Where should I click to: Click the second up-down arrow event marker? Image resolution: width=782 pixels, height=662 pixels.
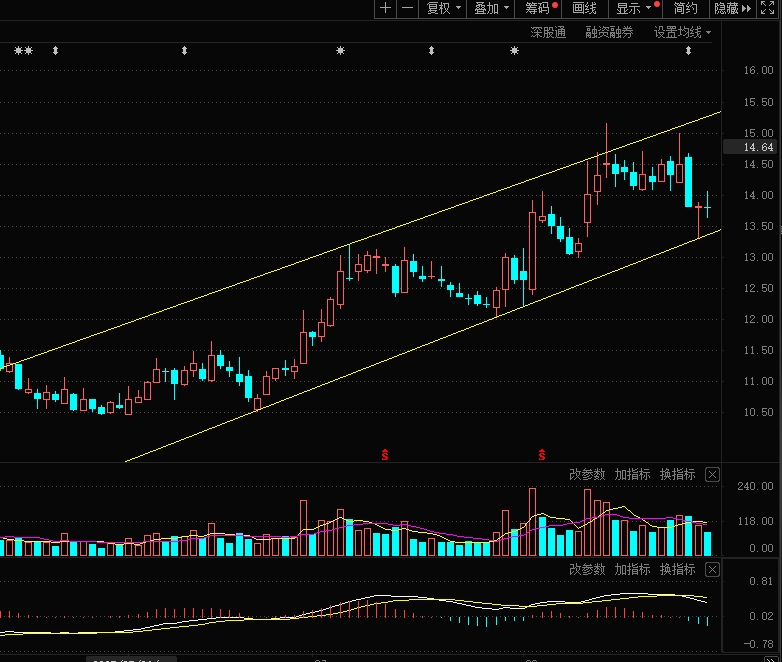pos(184,50)
